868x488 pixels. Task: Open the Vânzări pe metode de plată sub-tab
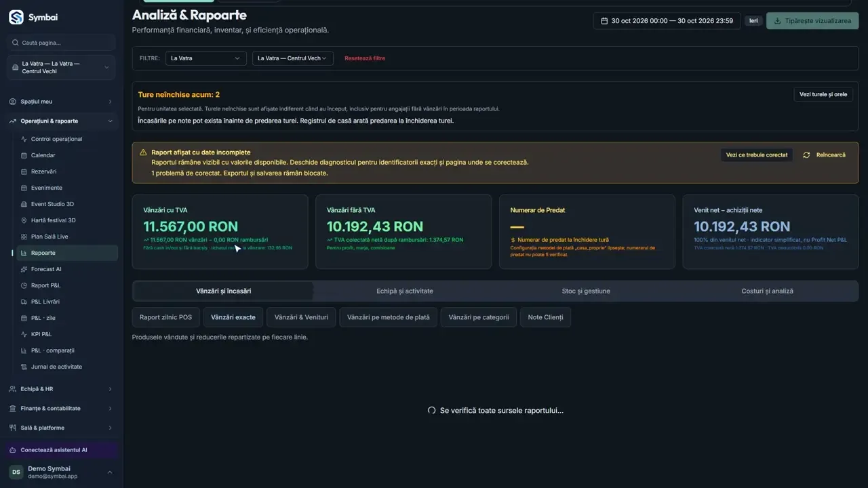[x=389, y=317]
